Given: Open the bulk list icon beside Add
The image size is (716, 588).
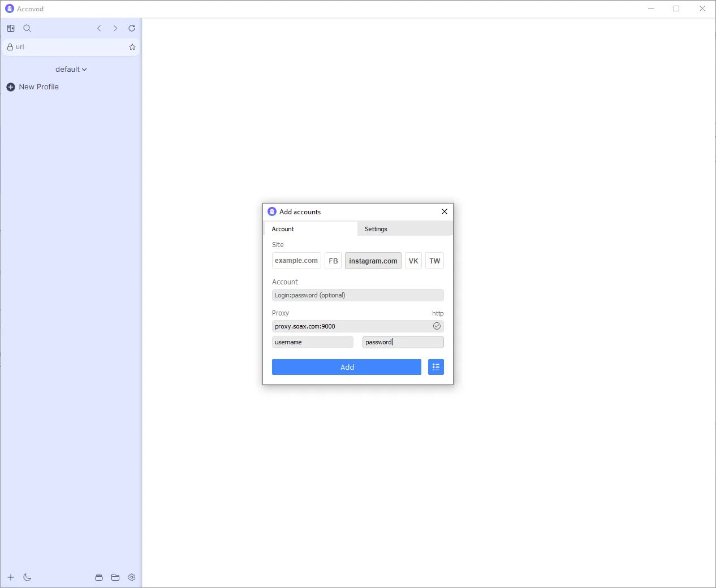Looking at the screenshot, I should 435,367.
